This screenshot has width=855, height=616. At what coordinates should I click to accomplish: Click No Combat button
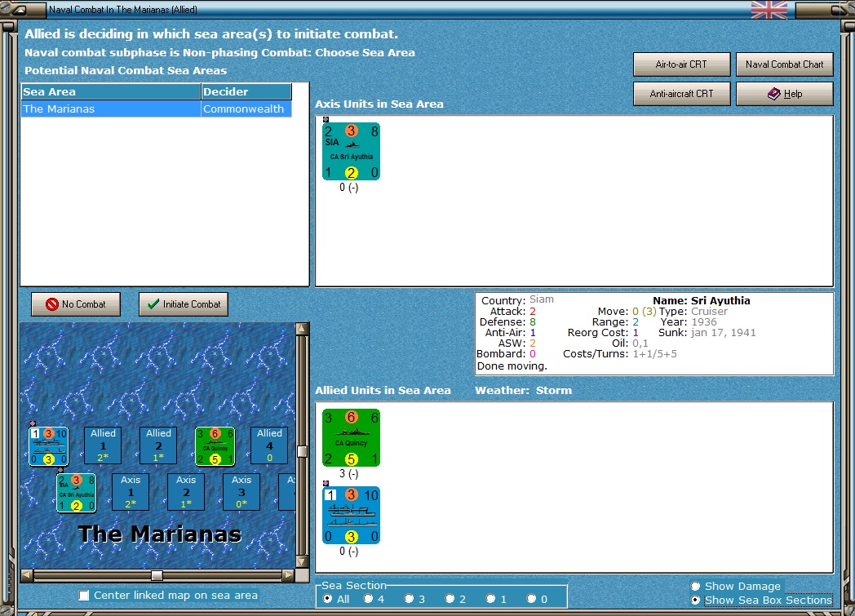[76, 304]
